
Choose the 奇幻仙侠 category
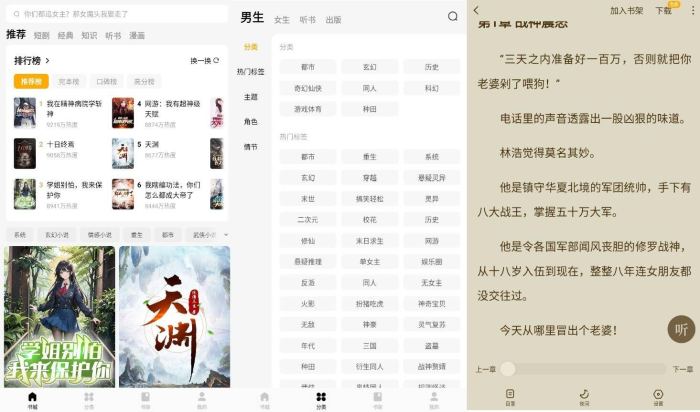coord(308,88)
